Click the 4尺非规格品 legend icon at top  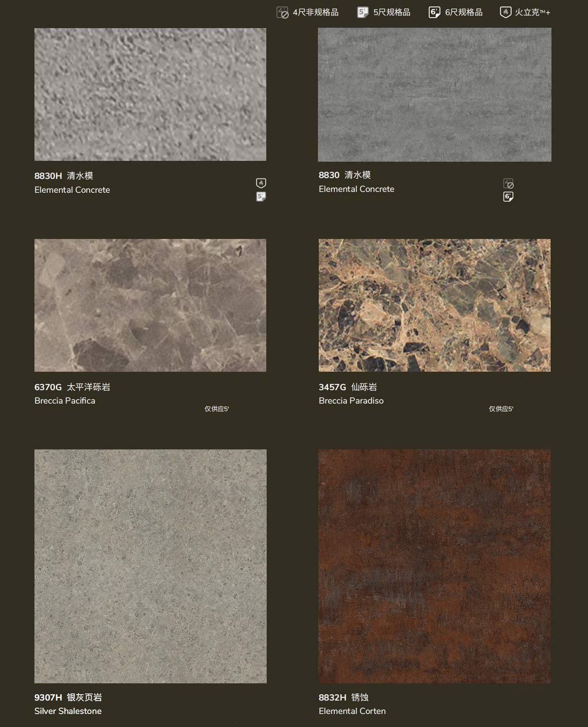coord(282,13)
